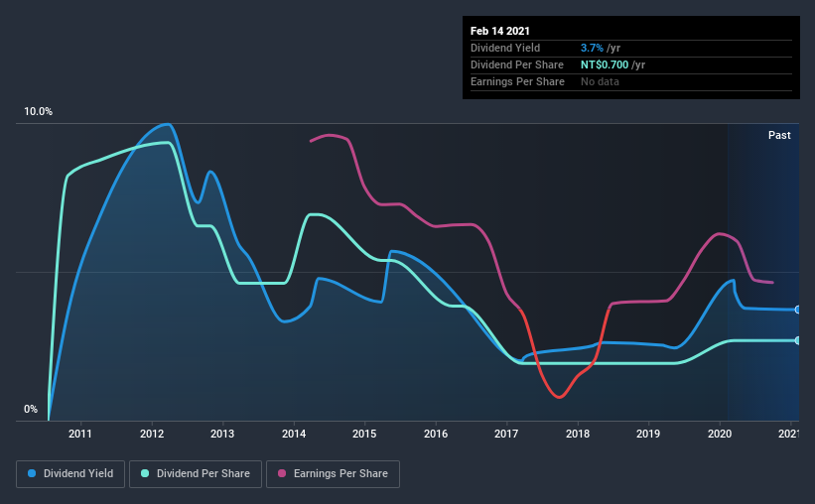Click the No data earnings value
Screen dimensions: 815x504
point(600,82)
